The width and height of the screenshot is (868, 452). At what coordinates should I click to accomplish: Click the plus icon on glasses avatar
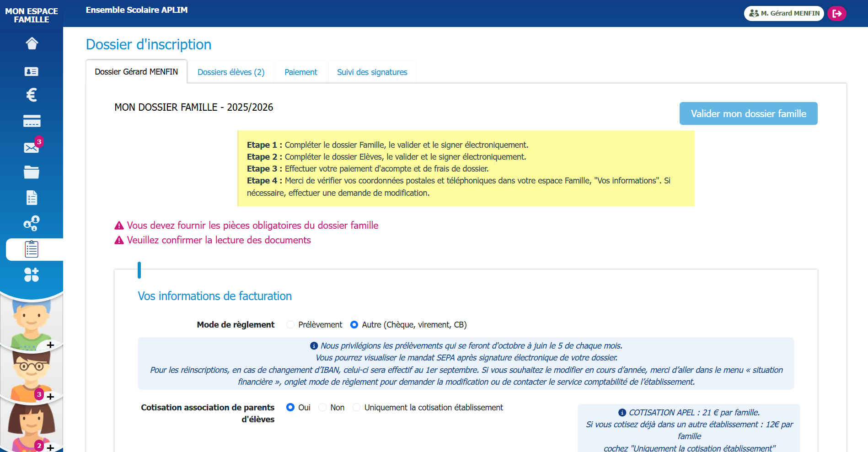click(50, 397)
